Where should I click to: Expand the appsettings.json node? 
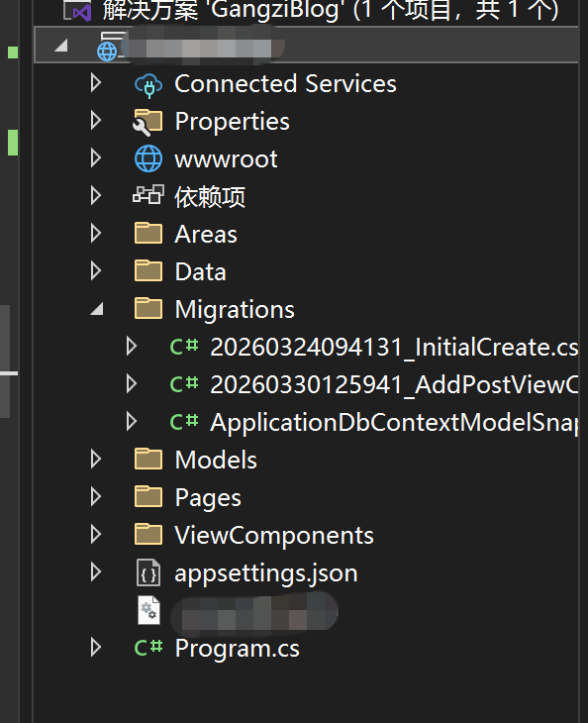pyautogui.click(x=96, y=572)
